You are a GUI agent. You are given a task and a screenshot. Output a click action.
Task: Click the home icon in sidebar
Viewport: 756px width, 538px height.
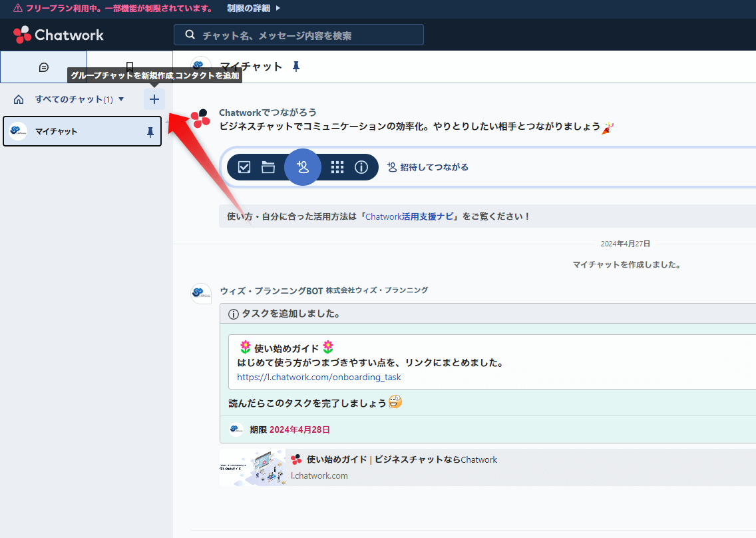(x=19, y=99)
